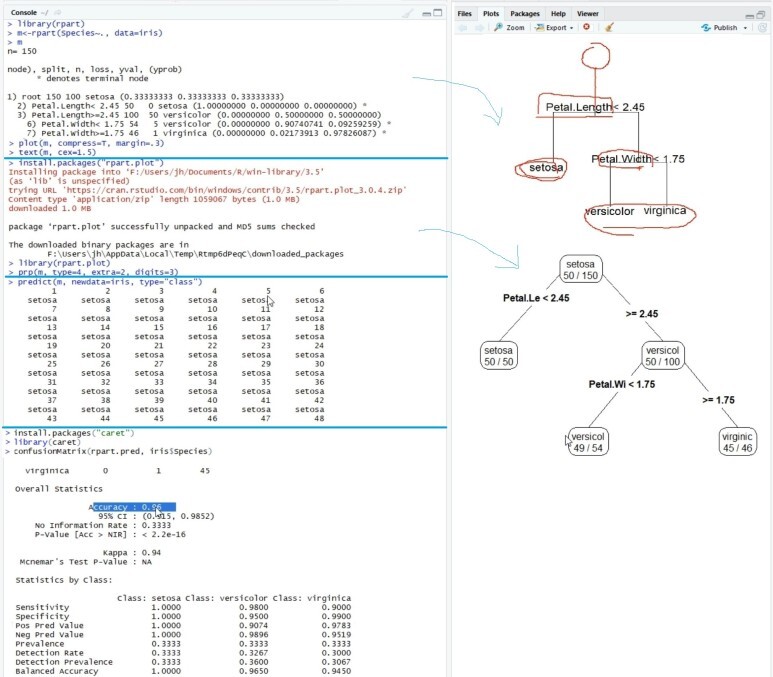
Task: Click the Detection Prevalence value '0.3600'
Action: tap(253, 662)
